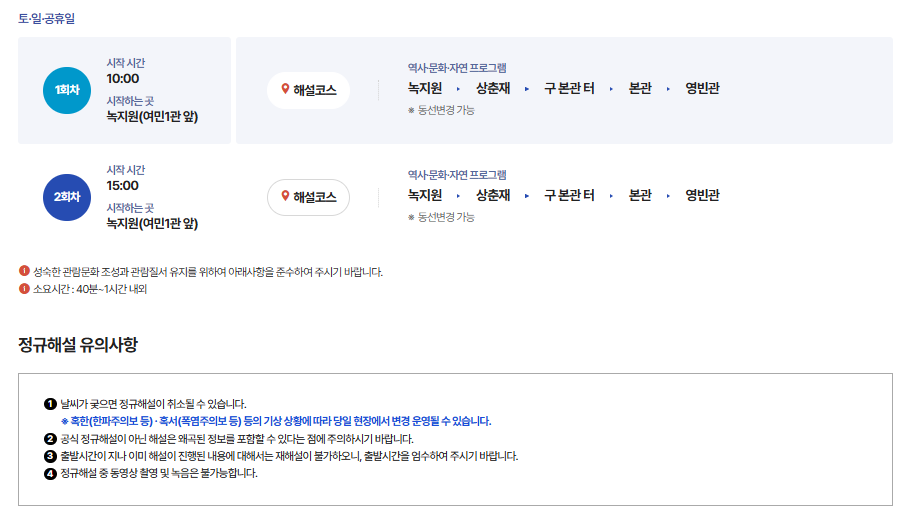Click the number 1 bullet icon
Viewport: 911px width, 524px height.
point(51,404)
